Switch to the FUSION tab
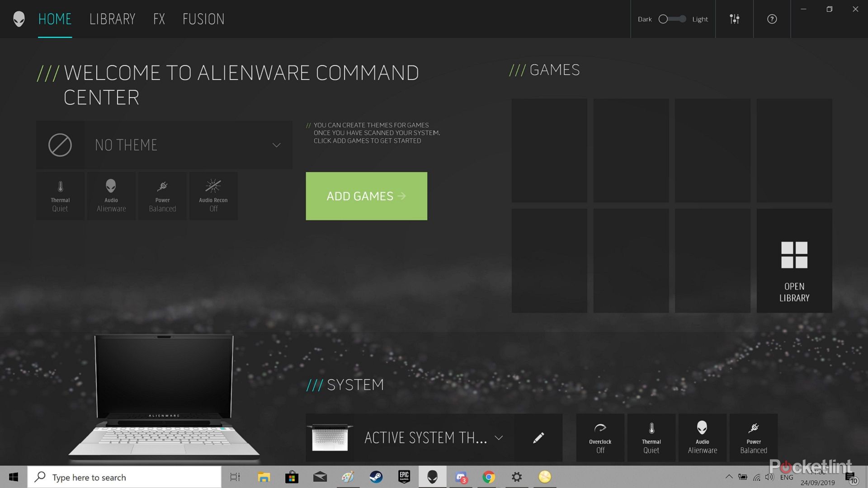 [203, 19]
